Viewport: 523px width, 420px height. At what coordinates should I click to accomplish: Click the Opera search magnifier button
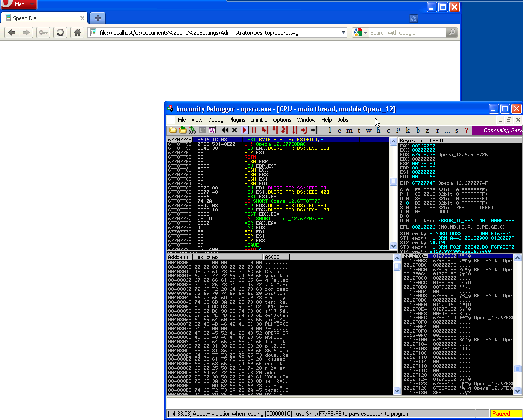click(452, 33)
